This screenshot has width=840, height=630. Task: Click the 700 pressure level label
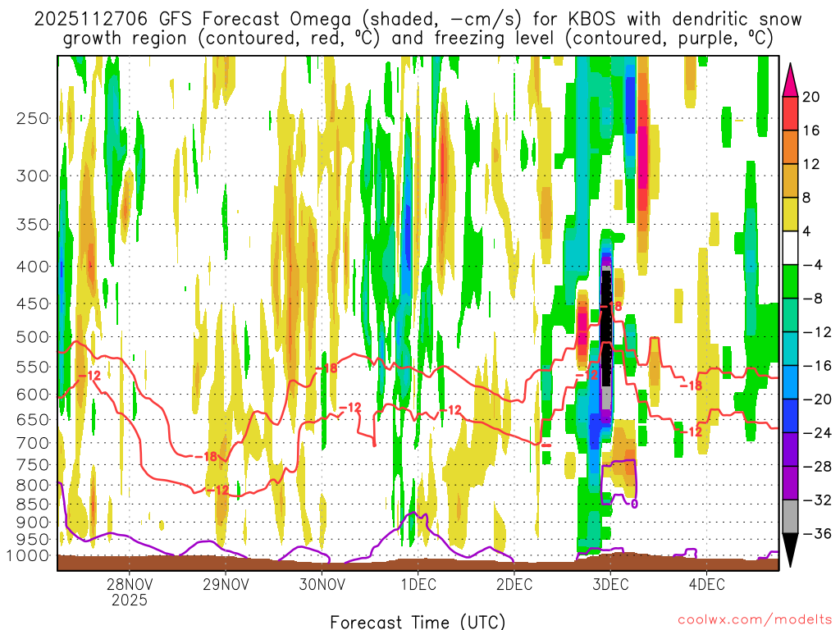(33, 443)
